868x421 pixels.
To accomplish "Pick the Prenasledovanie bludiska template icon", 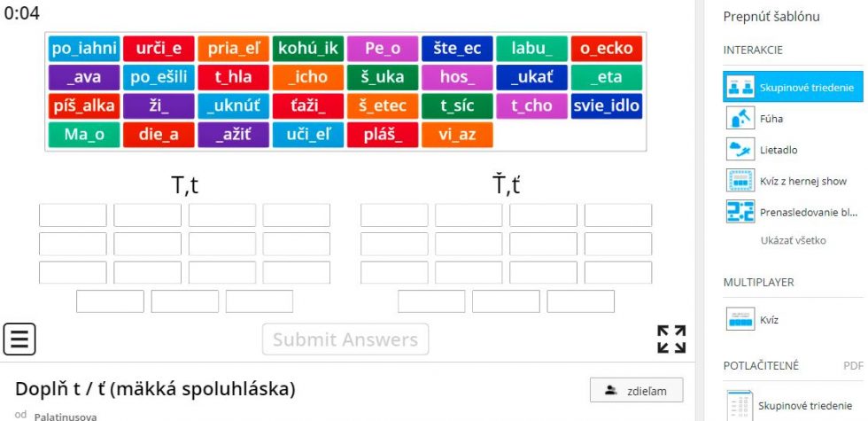I will [x=740, y=212].
